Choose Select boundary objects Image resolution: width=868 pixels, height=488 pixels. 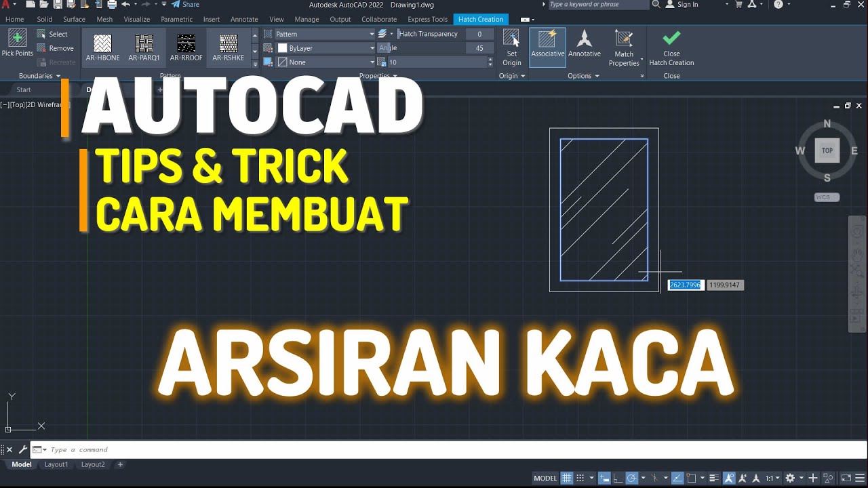pyautogui.click(x=52, y=34)
